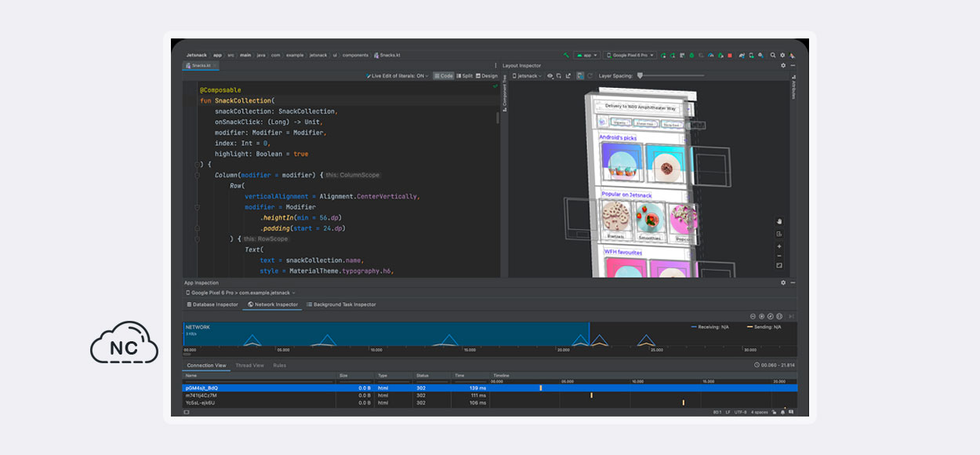Click the Snacks.kt breadcrumb file

[388, 55]
